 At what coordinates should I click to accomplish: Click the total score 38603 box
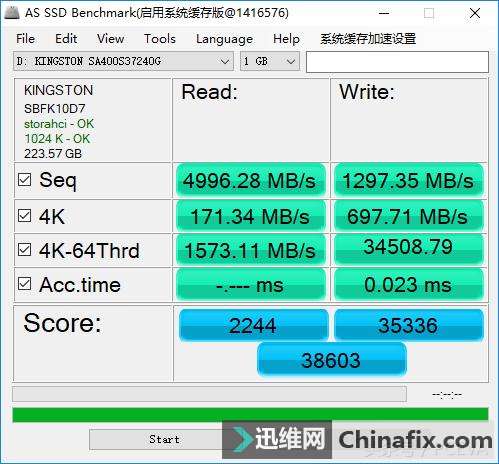(331, 360)
